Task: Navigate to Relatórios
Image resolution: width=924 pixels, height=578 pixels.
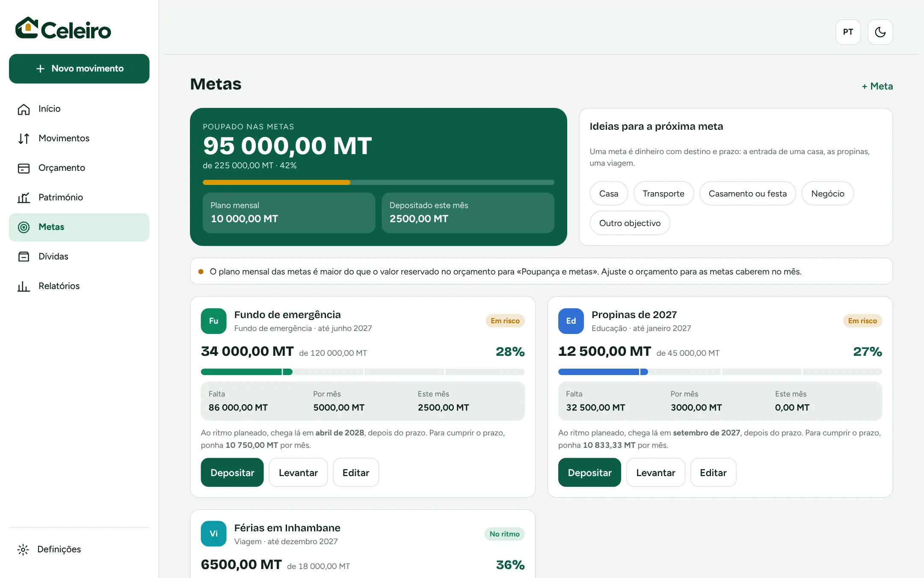Action: point(79,286)
